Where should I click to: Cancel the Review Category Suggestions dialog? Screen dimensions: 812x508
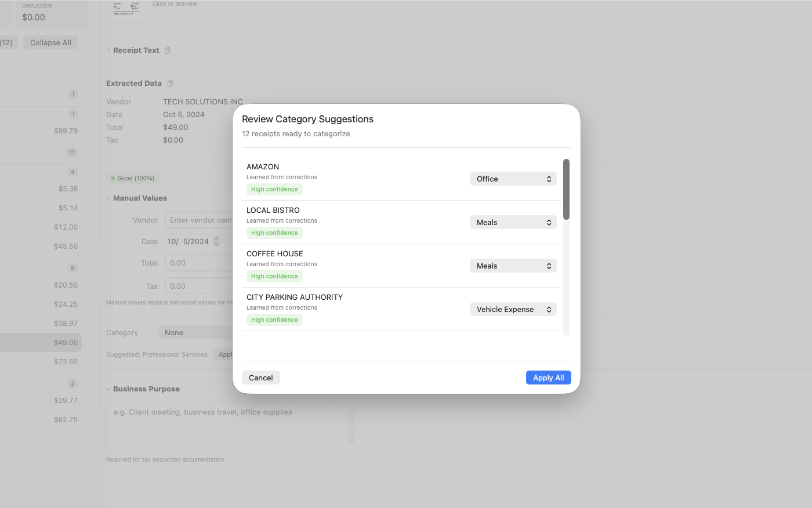point(260,378)
